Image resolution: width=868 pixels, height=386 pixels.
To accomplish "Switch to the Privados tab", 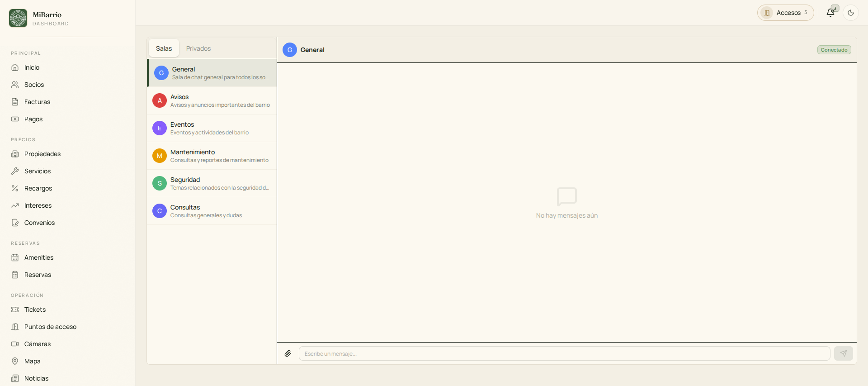I will coord(198,48).
